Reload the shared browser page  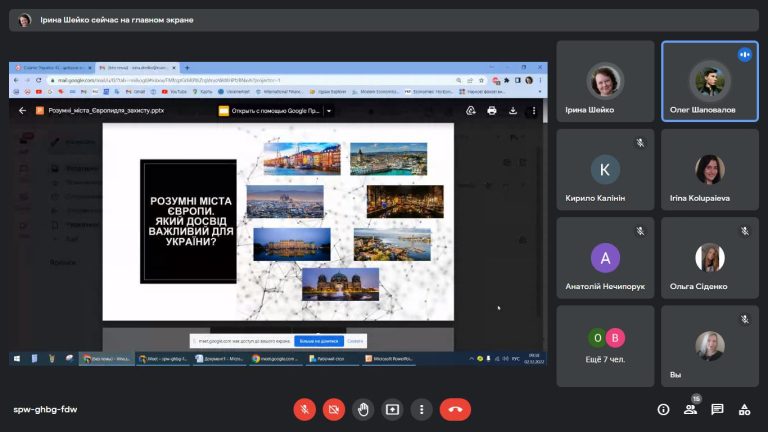[38, 80]
